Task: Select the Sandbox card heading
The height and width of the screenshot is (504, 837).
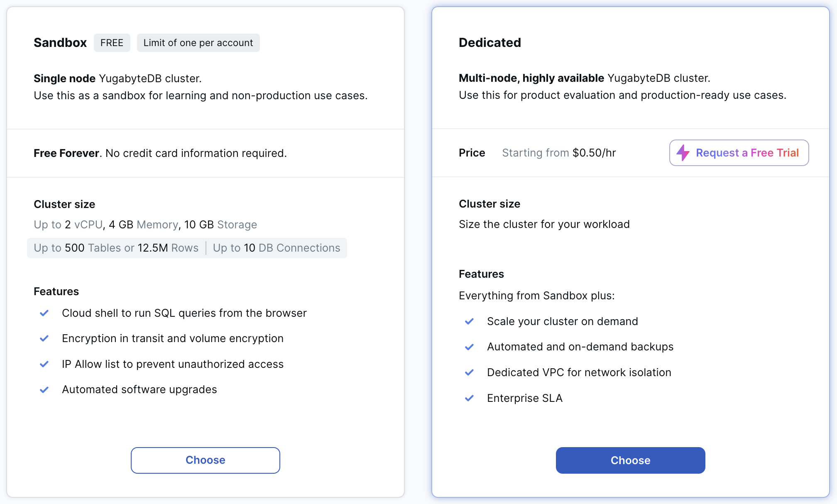Action: click(60, 43)
